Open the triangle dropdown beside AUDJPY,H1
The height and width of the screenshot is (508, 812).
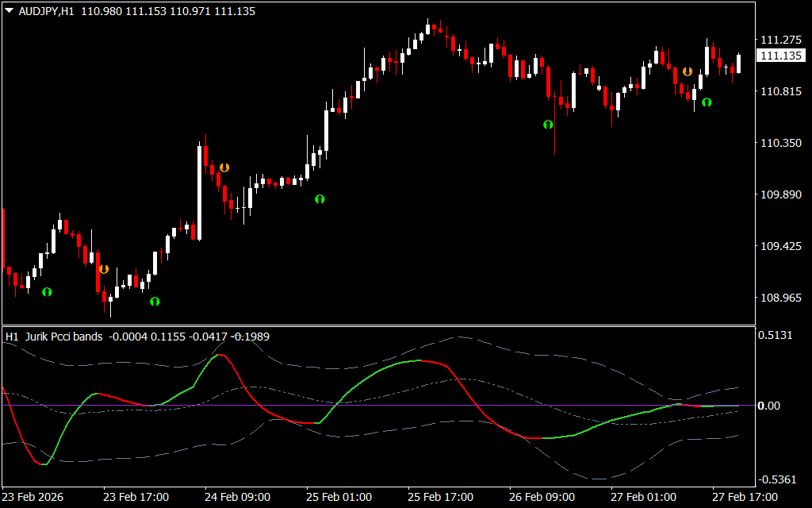[9, 10]
